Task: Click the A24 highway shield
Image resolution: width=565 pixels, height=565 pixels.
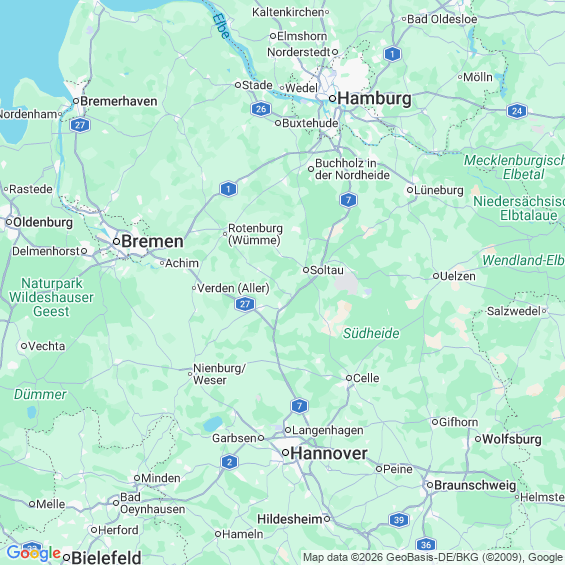Action: coord(517,111)
